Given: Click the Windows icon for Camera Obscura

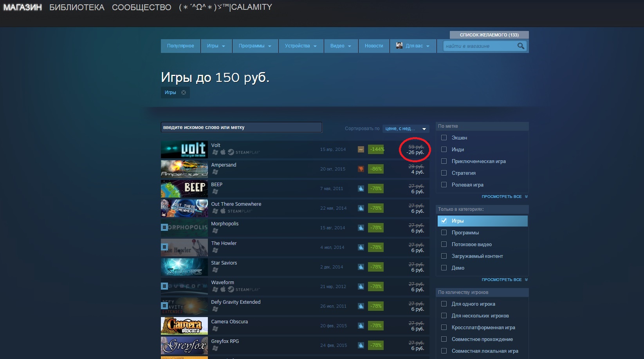Looking at the screenshot, I should coord(215,328).
